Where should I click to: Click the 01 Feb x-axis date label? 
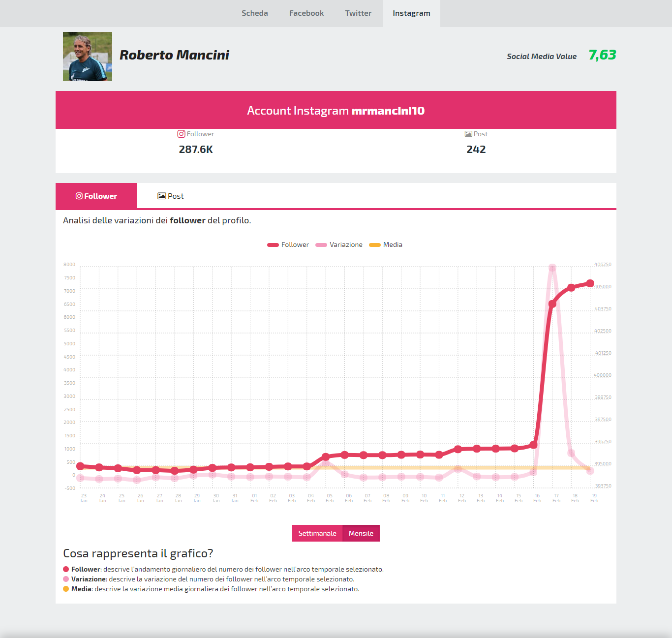[254, 498]
